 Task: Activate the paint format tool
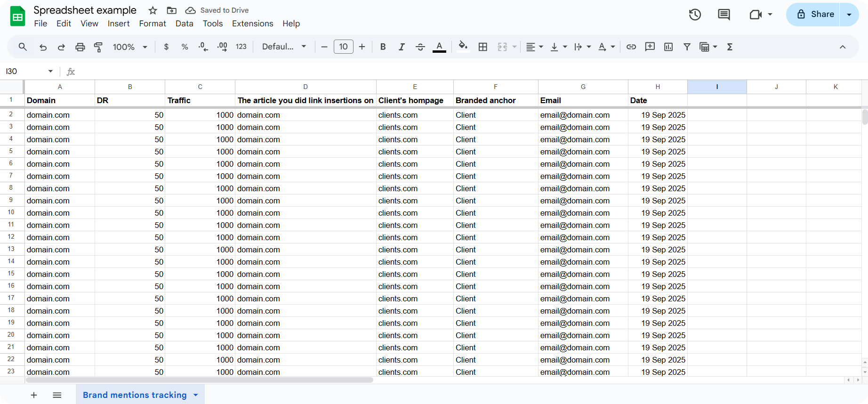click(98, 47)
